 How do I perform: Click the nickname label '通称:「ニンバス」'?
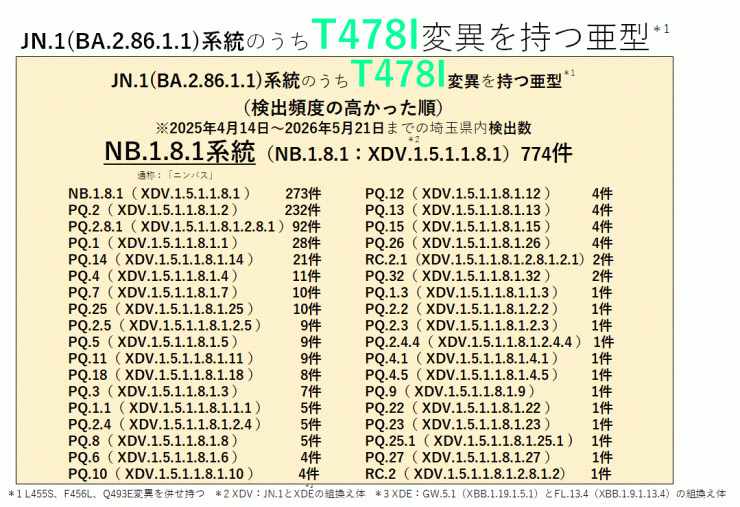tap(176, 176)
